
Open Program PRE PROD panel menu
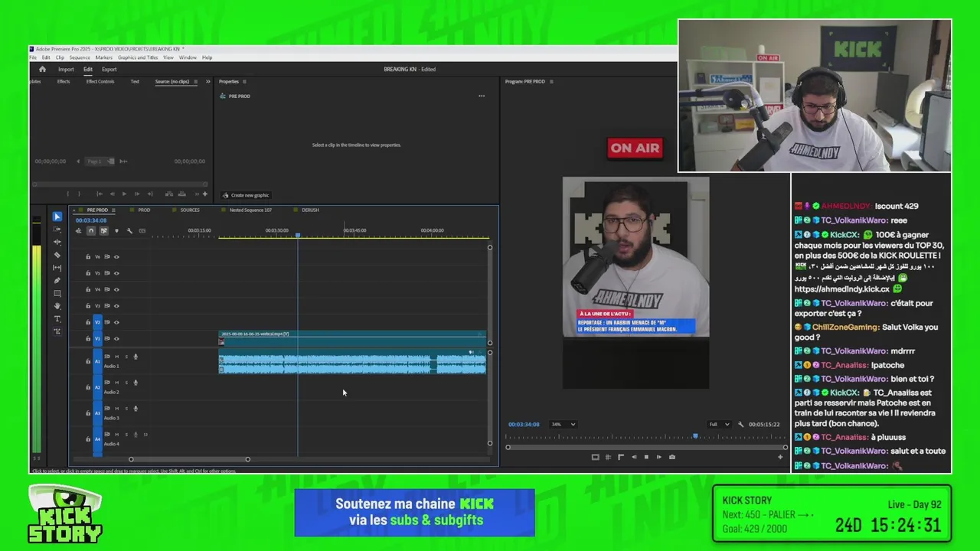[x=551, y=81]
